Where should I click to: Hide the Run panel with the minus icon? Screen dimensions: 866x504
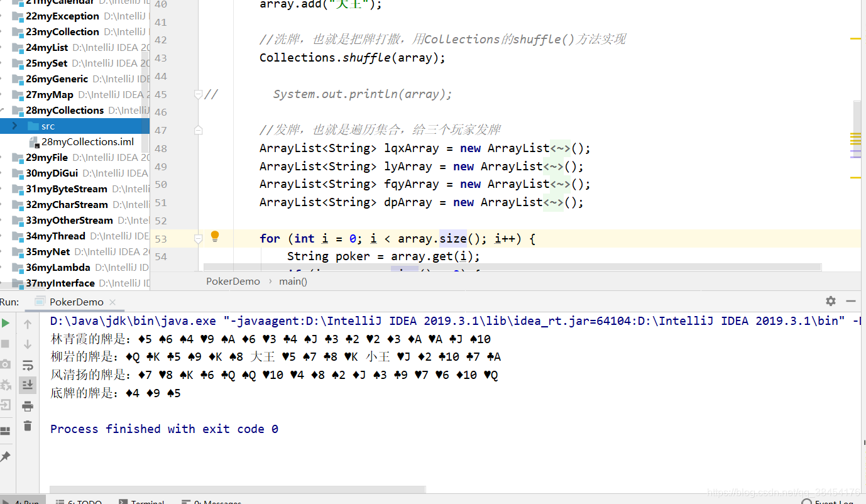[851, 301]
